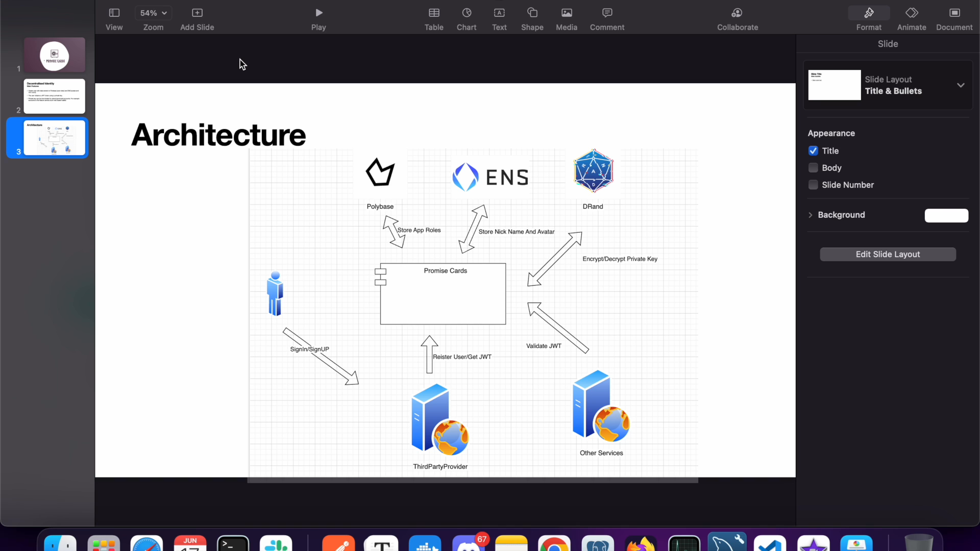
Task: Insert a Table from toolbar
Action: pos(434,13)
